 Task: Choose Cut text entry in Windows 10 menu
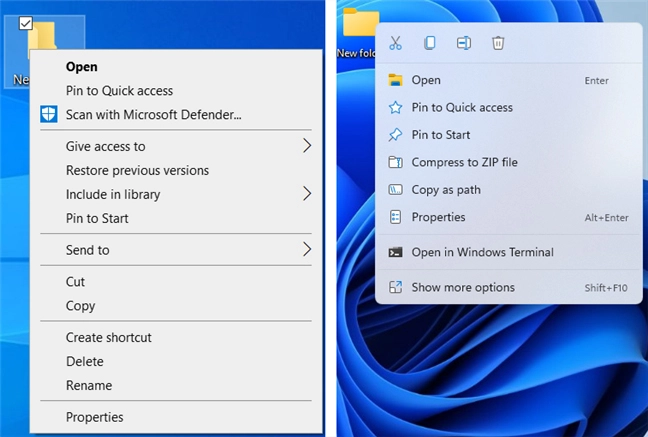point(176,282)
